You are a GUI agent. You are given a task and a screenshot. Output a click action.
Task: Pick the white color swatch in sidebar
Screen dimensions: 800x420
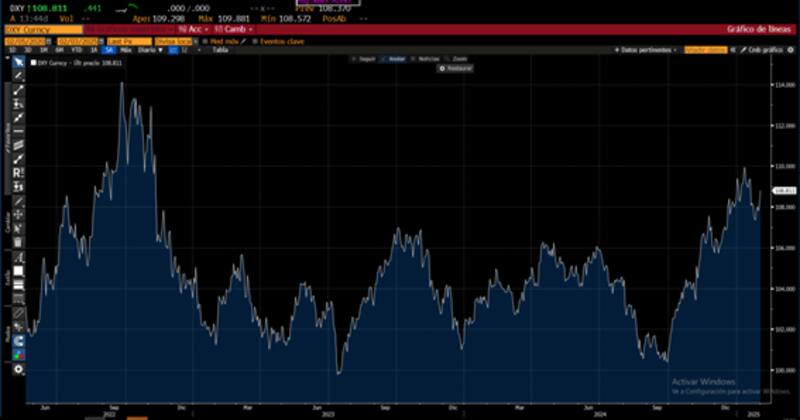[x=18, y=271]
